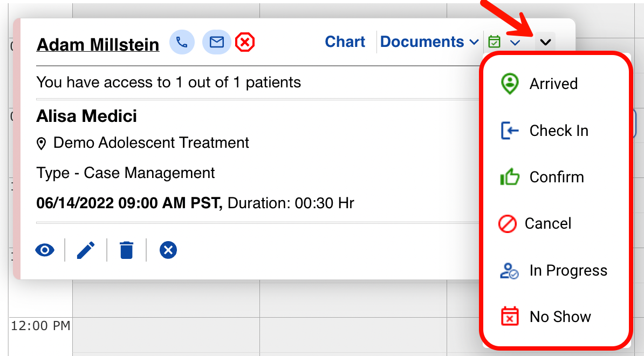Collapse the black chevron status menu
The image size is (644, 356).
click(546, 42)
